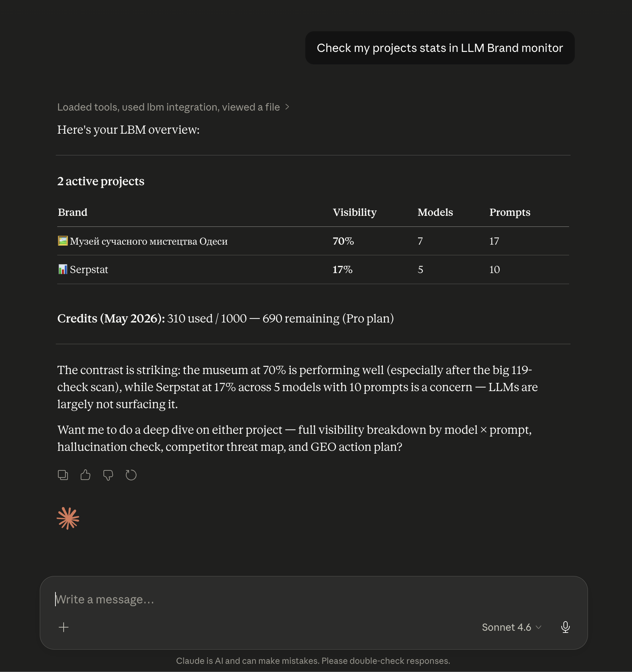Image resolution: width=632 pixels, height=672 pixels.
Task: Select the user message 'Check my projects stats'
Action: 440,48
